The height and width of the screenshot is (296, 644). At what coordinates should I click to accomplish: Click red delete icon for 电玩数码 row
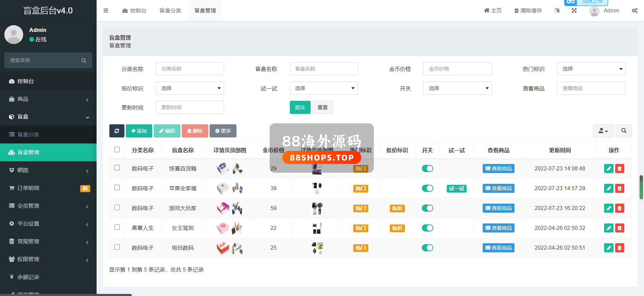(620, 248)
